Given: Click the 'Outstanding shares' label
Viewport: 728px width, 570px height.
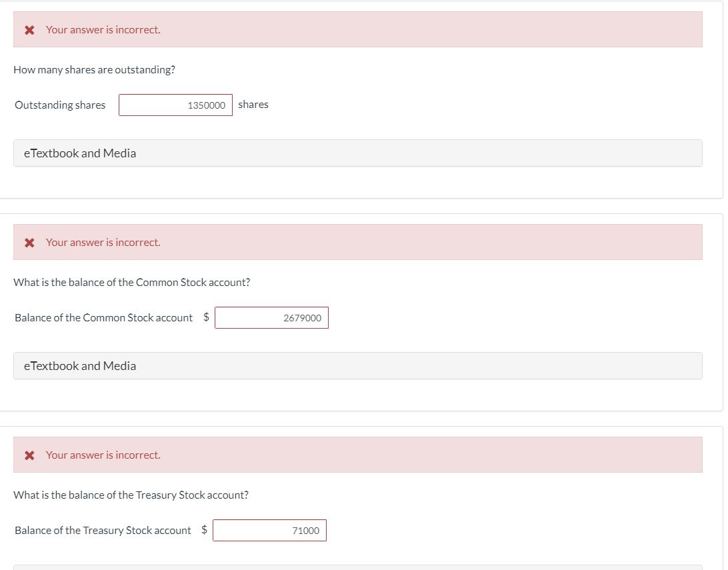Looking at the screenshot, I should pyautogui.click(x=60, y=105).
